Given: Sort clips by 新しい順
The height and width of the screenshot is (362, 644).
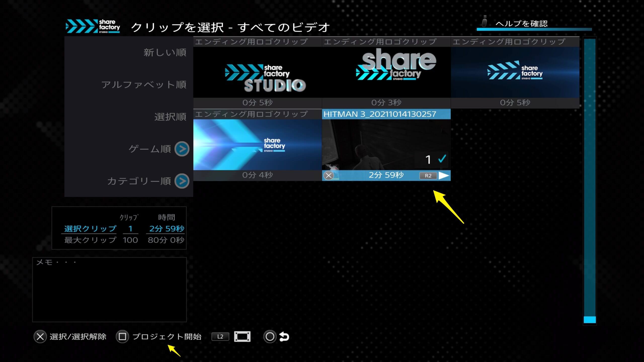Looking at the screenshot, I should point(165,52).
